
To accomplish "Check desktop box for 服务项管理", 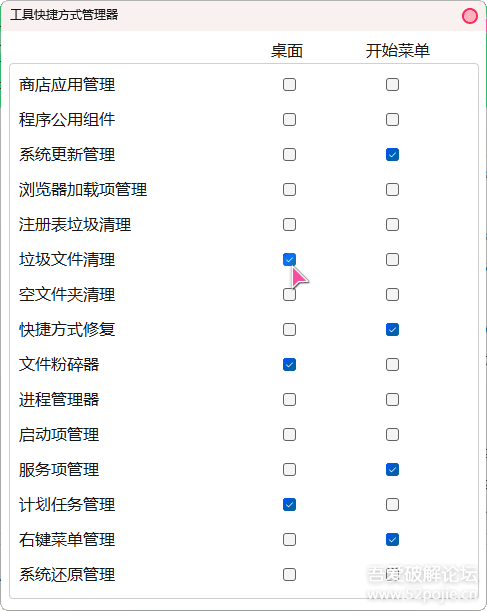I will (289, 470).
